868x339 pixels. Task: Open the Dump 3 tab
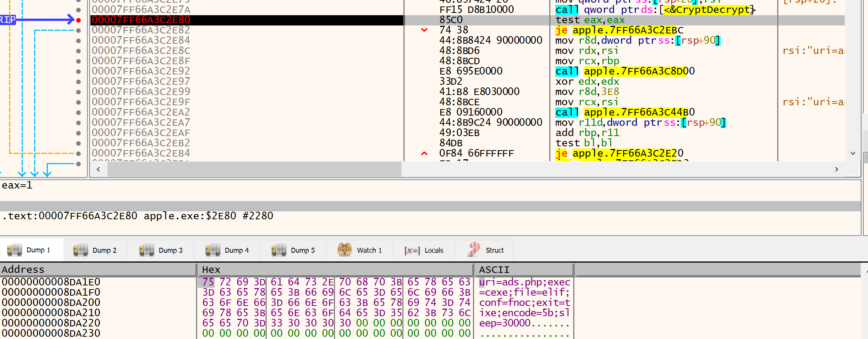point(161,250)
